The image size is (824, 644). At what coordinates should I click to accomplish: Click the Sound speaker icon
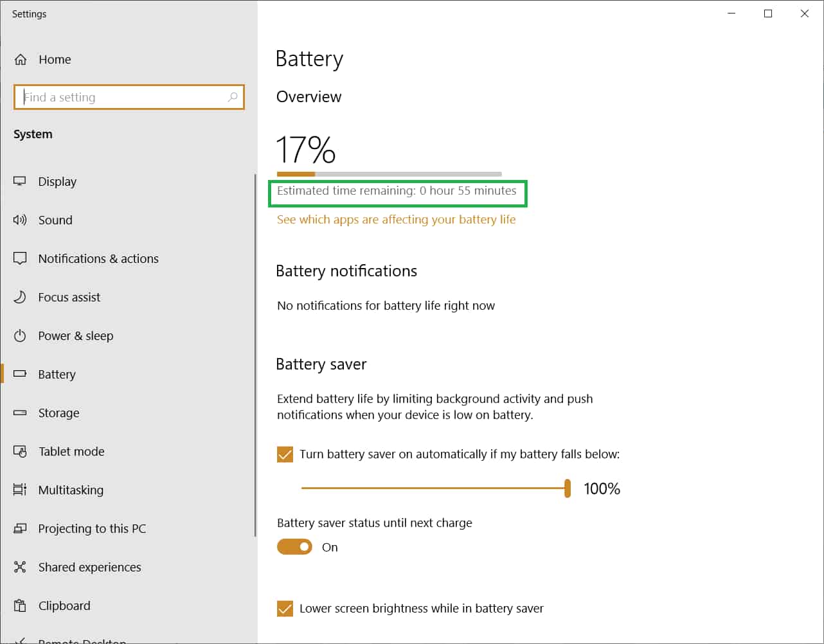click(x=20, y=220)
